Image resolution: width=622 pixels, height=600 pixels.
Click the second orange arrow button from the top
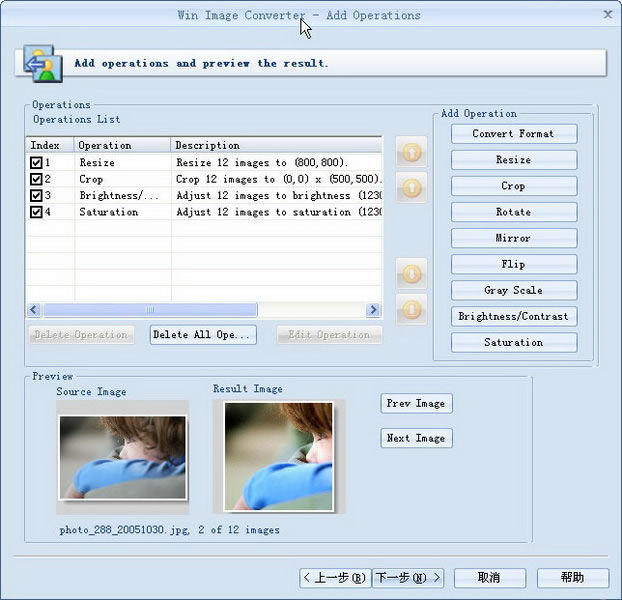tap(411, 186)
